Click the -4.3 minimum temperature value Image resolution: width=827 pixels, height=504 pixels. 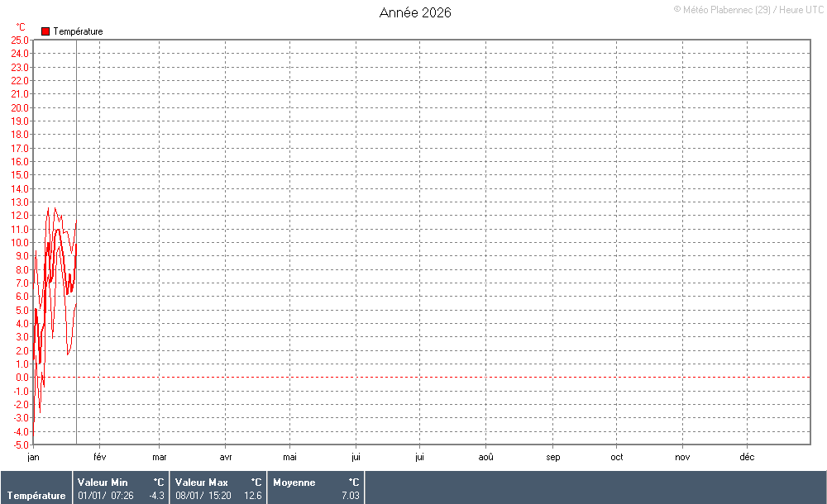(155, 496)
